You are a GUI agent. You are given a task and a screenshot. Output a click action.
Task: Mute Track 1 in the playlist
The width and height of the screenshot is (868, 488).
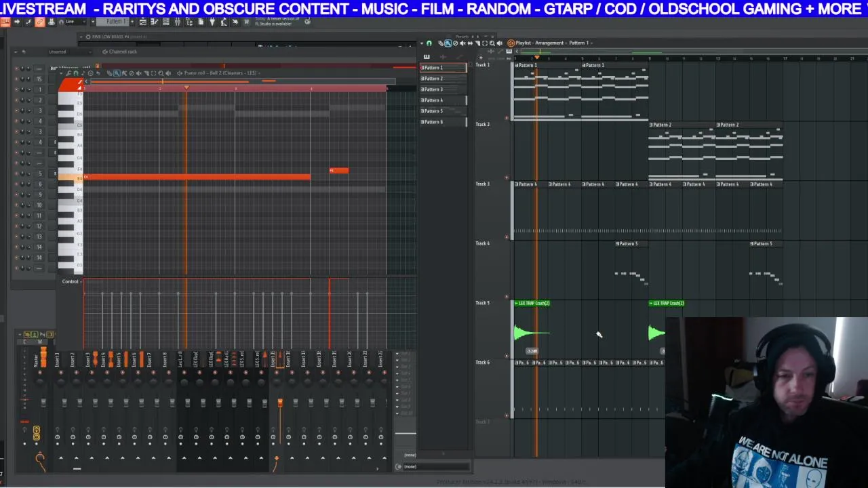[x=507, y=117]
